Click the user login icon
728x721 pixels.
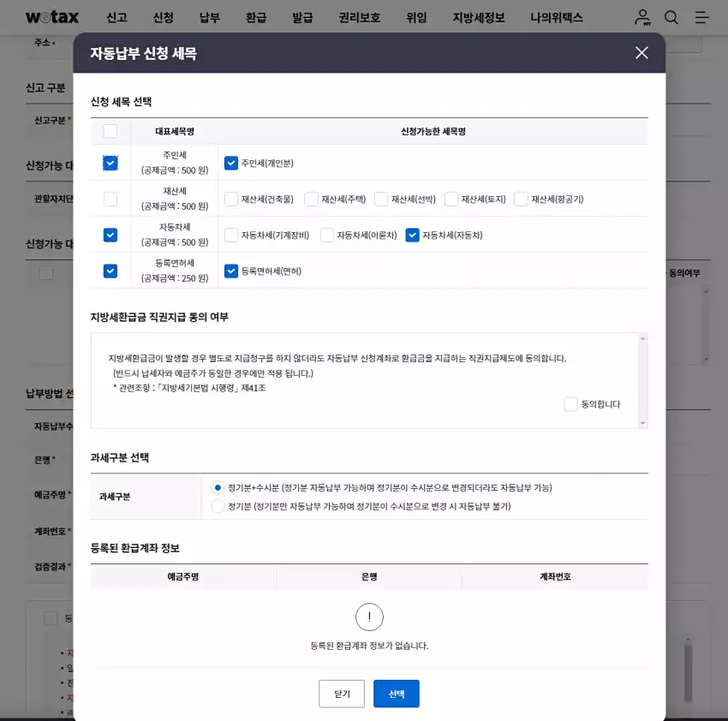click(x=641, y=17)
